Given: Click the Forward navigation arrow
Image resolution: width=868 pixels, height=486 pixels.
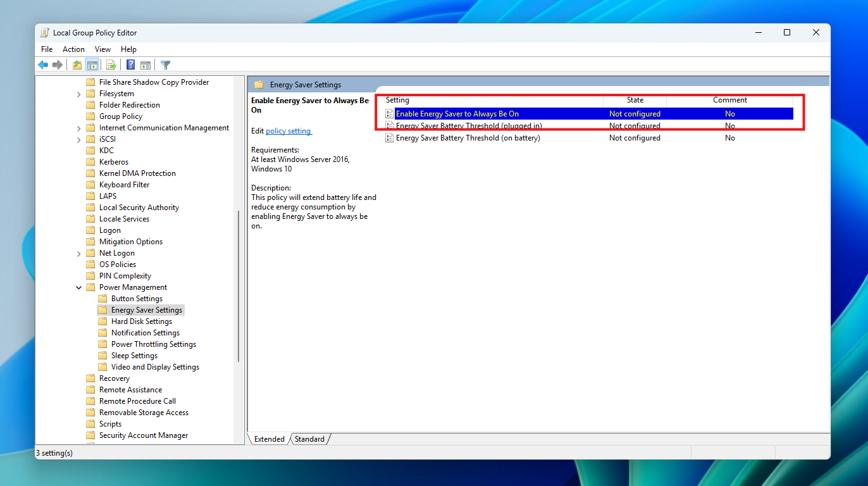Looking at the screenshot, I should tap(57, 65).
